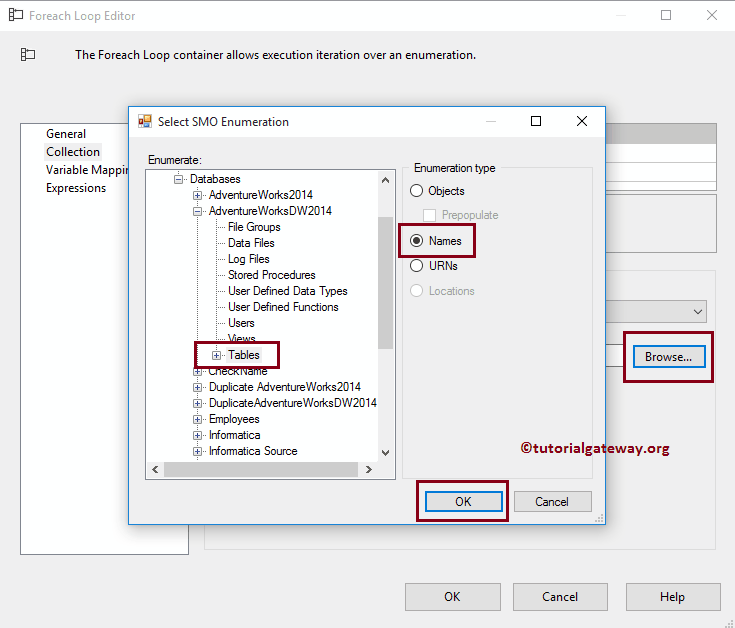The image size is (735, 628).
Task: Close the Select SMO Enumeration dialog
Action: [x=582, y=121]
